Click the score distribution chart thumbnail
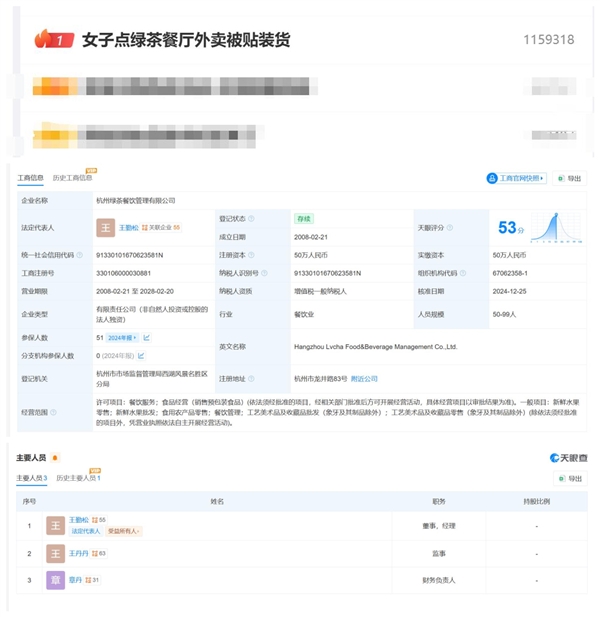The image size is (600, 617). pos(558,227)
